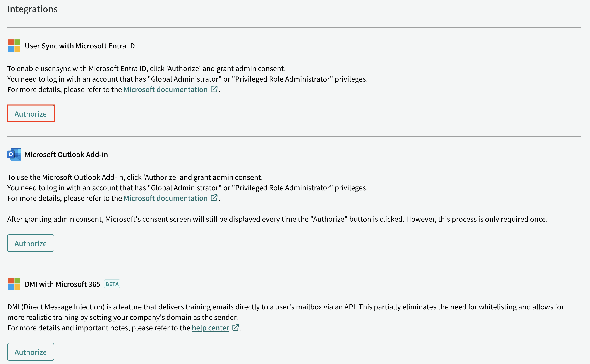Click the 'After granting admin consent' note

(x=277, y=219)
